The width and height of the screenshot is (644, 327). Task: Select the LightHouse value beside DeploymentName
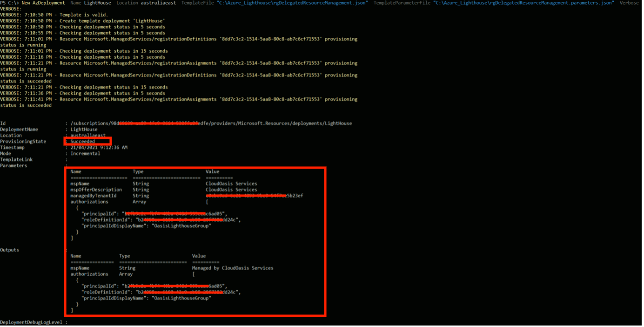tap(84, 129)
